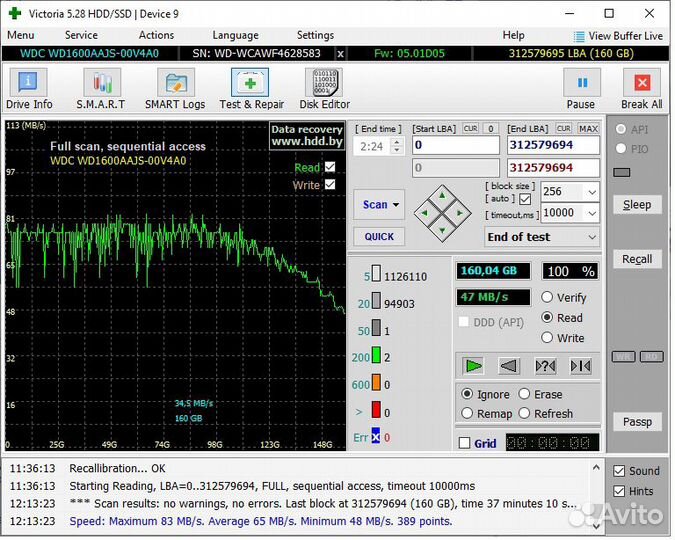Open the Language menu
This screenshot has height=540, width=675.
pos(235,35)
